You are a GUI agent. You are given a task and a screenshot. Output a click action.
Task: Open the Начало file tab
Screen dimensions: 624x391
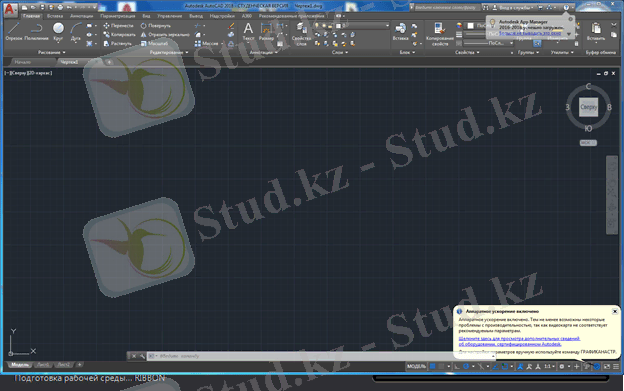click(23, 62)
